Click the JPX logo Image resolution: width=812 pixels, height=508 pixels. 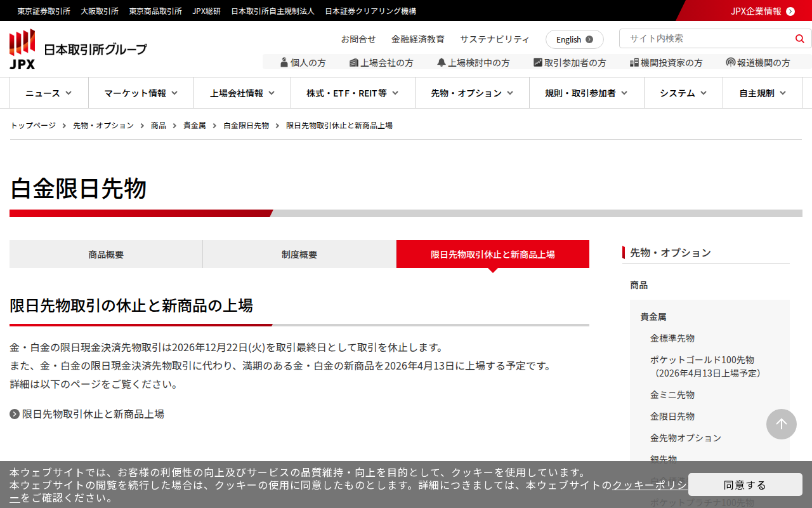(x=22, y=49)
